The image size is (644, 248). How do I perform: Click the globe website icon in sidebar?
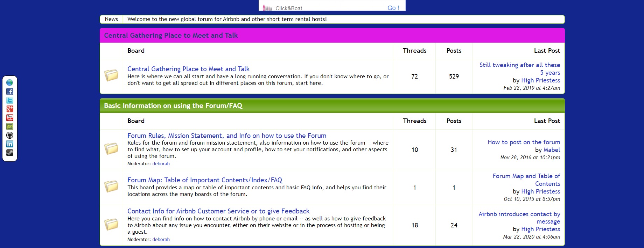[x=10, y=83]
